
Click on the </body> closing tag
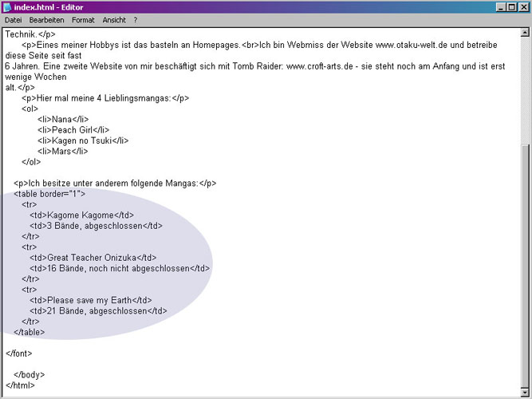click(x=30, y=375)
